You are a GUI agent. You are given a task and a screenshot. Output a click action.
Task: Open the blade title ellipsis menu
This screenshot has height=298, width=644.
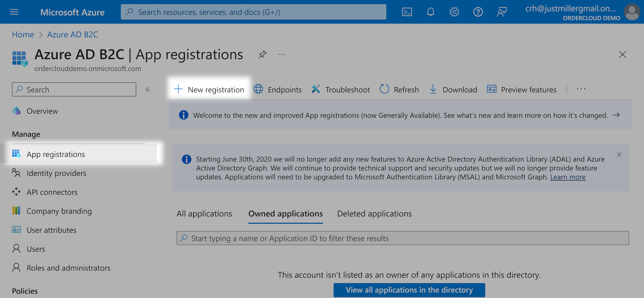click(281, 54)
